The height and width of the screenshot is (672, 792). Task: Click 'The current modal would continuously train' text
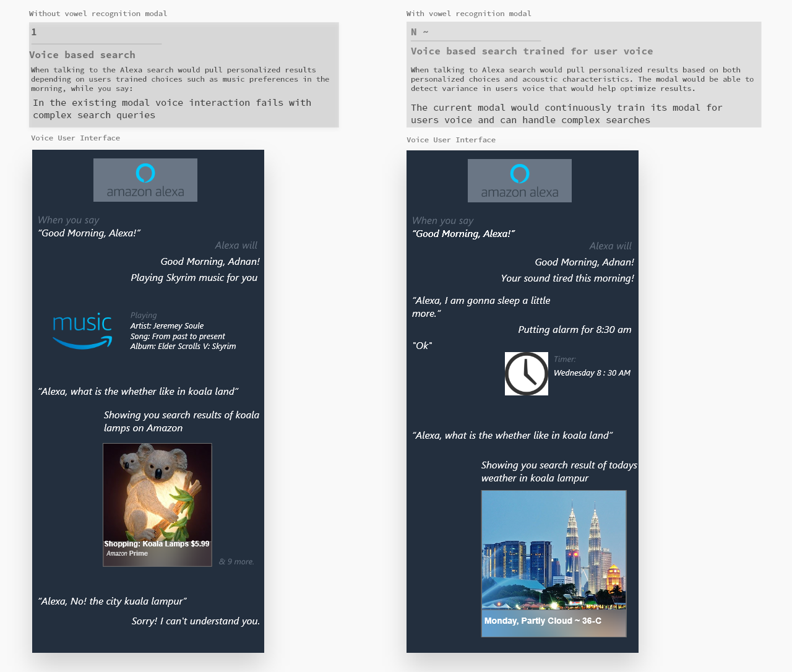coord(567,114)
